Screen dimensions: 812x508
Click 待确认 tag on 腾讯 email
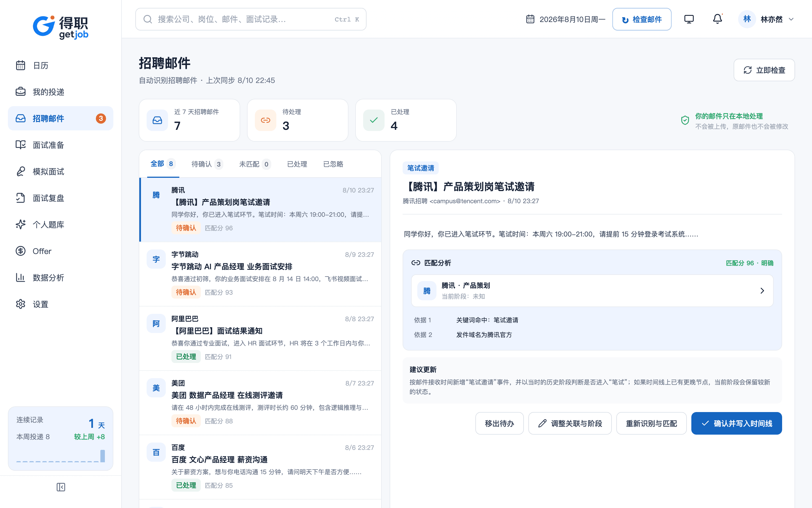pyautogui.click(x=186, y=228)
